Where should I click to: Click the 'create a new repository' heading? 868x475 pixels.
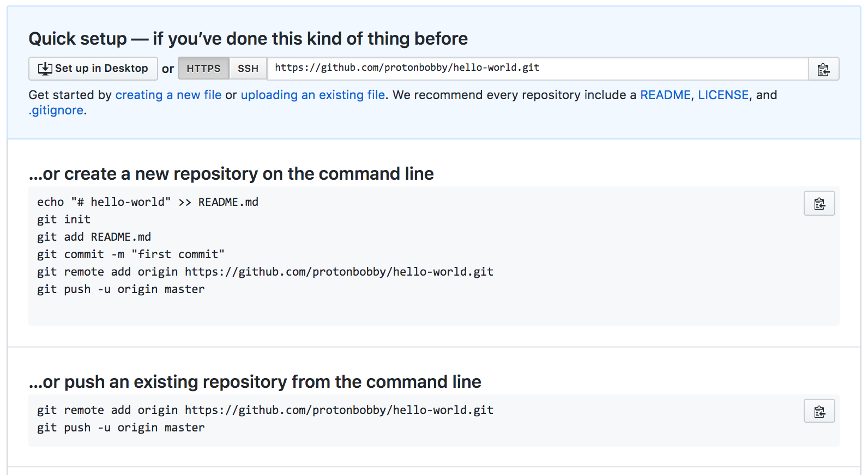click(x=231, y=174)
